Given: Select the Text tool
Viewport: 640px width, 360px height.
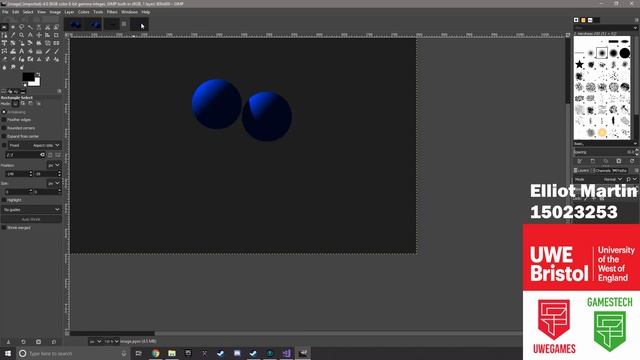Looking at the screenshot, I should tap(21, 51).
